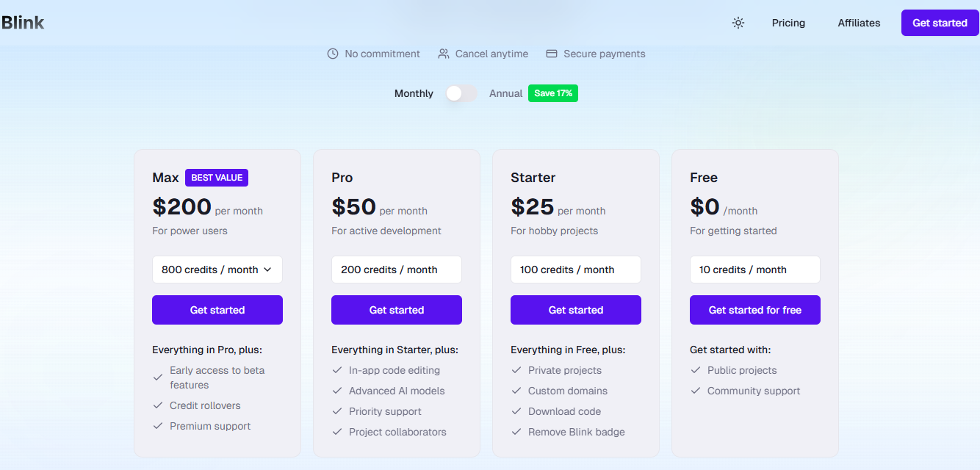This screenshot has height=470, width=980.
Task: Open the Free plan 10 credits dropdown
Action: 754,270
